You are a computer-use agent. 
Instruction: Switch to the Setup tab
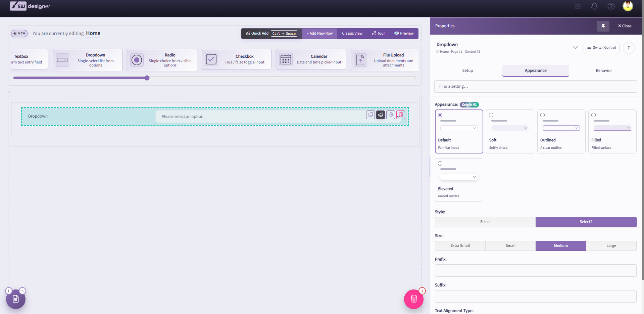467,71
